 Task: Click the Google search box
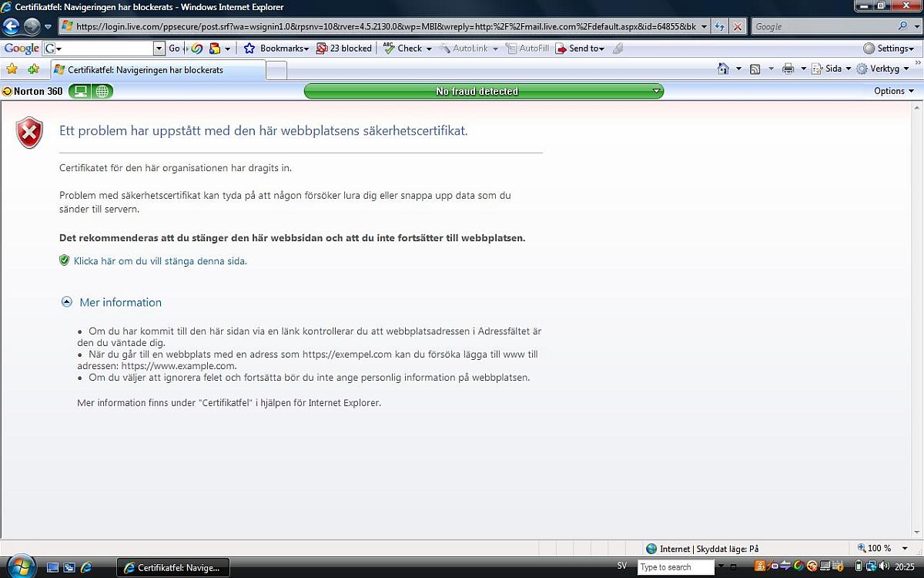[x=824, y=26]
